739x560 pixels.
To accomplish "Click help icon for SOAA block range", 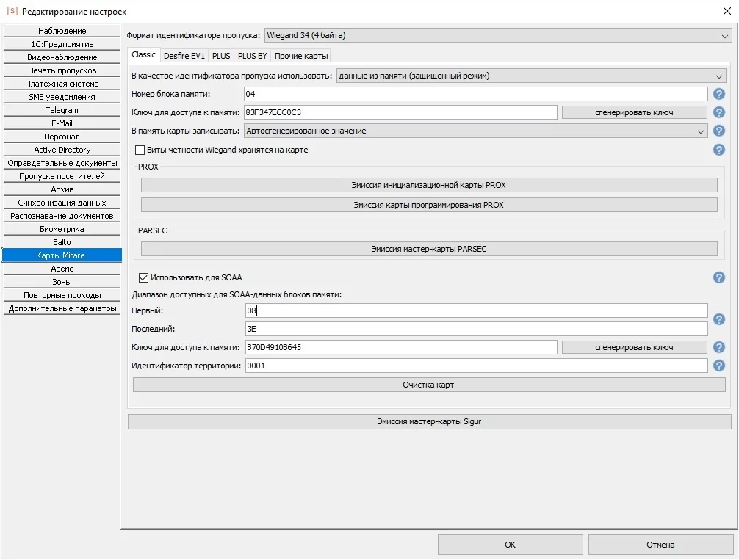I will (x=719, y=319).
